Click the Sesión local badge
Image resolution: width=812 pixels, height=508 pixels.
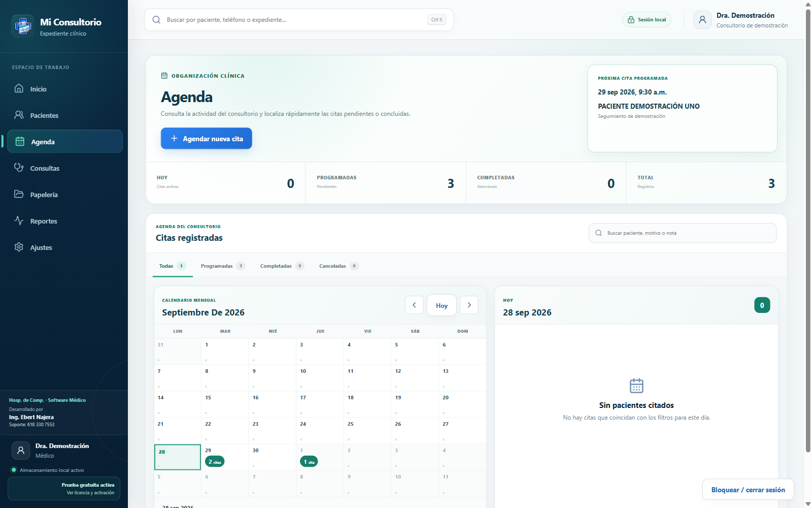coord(647,20)
